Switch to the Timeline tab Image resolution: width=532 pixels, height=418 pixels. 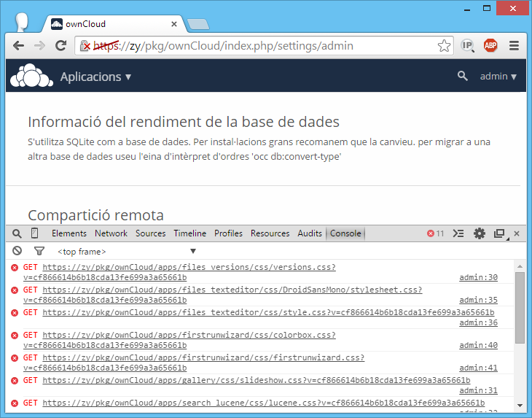(x=190, y=233)
